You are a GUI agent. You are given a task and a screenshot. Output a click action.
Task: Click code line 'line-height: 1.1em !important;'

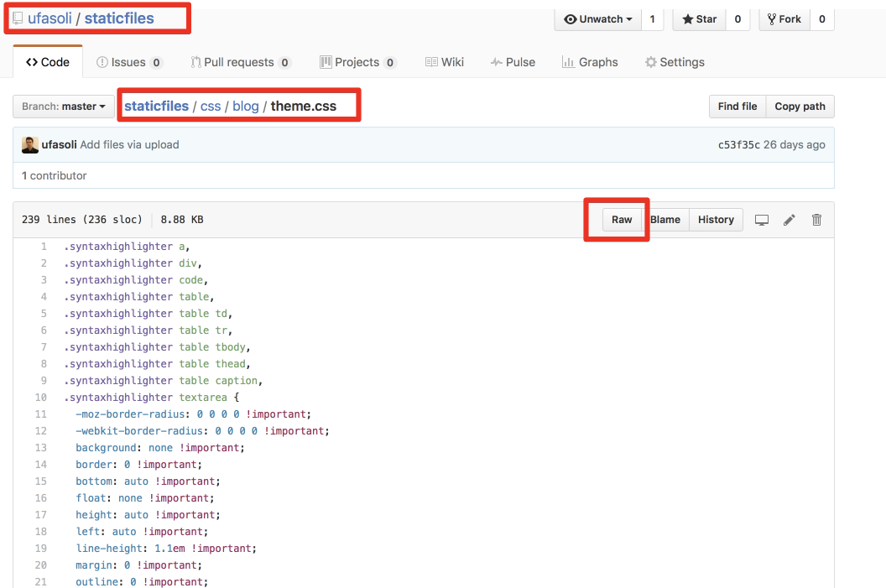click(x=166, y=548)
